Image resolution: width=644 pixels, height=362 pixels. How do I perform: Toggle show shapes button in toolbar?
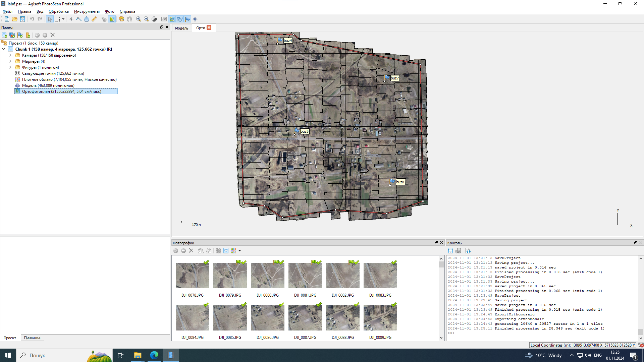180,19
